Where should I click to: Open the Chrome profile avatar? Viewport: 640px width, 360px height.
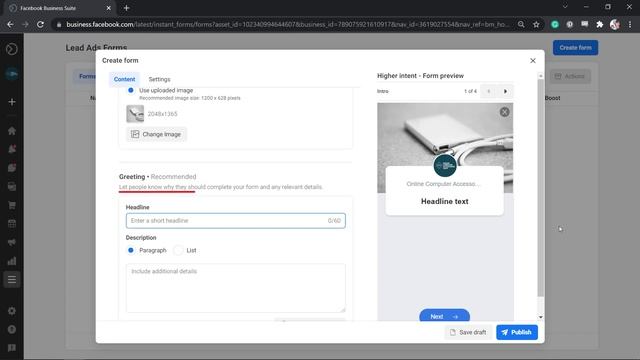[x=615, y=24]
